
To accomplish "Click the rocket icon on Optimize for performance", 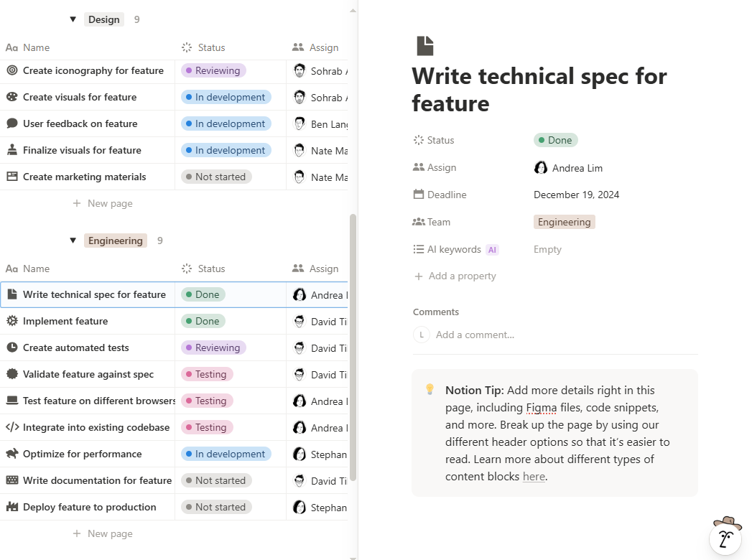I will [11, 454].
